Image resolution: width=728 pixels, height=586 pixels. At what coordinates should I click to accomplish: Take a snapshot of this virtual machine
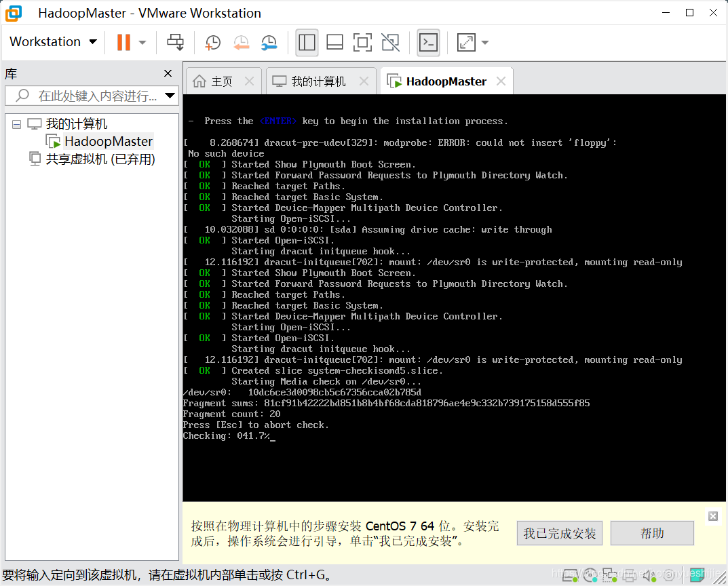[x=212, y=42]
